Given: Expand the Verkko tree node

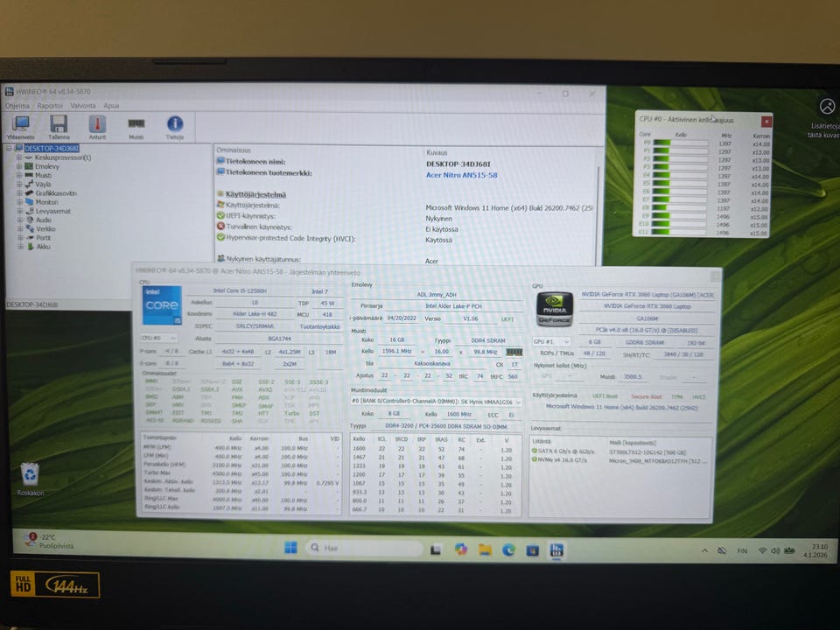Looking at the screenshot, I should (20, 228).
